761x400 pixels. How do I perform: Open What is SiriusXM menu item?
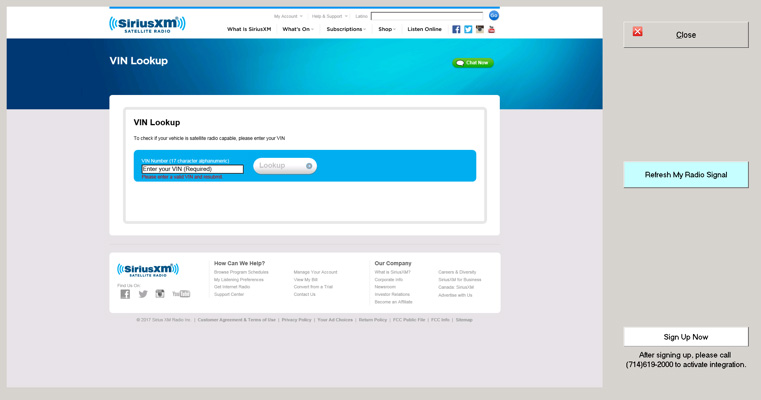point(249,29)
